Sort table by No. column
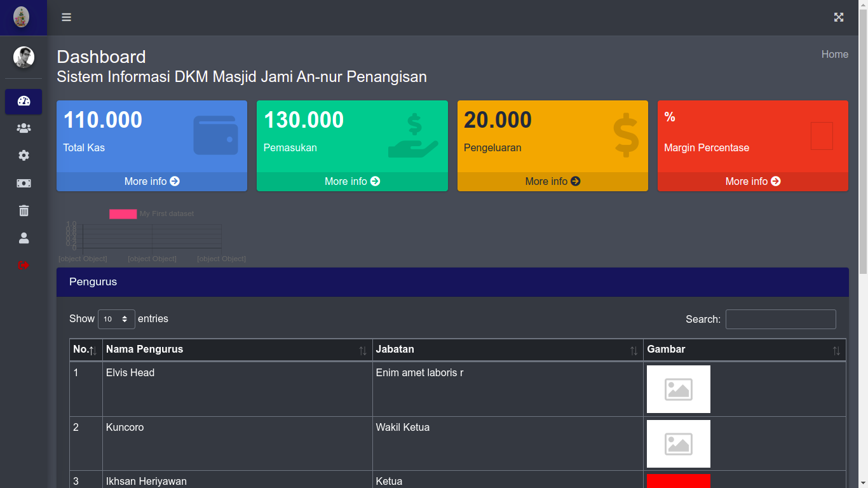The height and width of the screenshot is (488, 868). point(86,349)
